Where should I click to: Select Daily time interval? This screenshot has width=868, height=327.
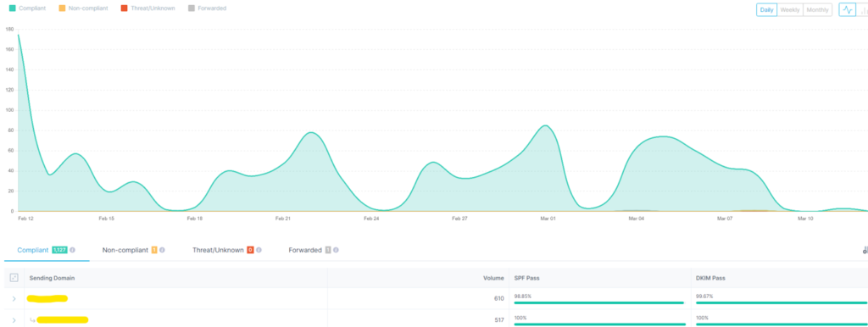[x=766, y=10]
